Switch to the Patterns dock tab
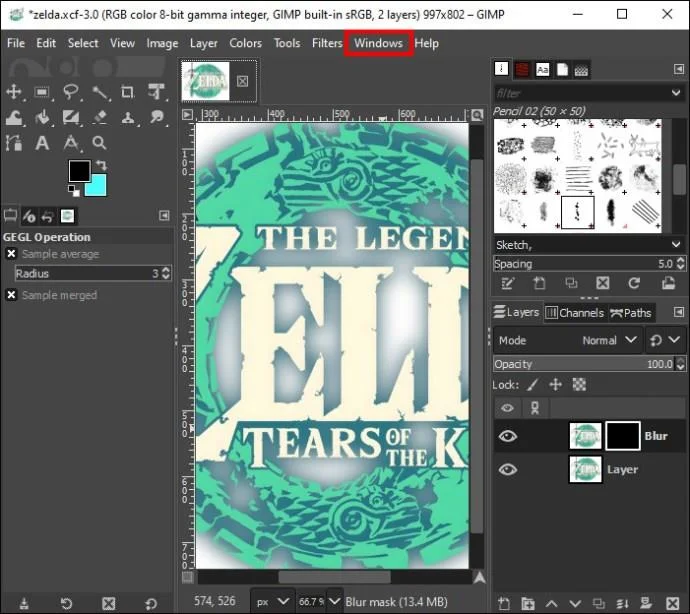Viewport: 690px width, 614px height. click(522, 70)
